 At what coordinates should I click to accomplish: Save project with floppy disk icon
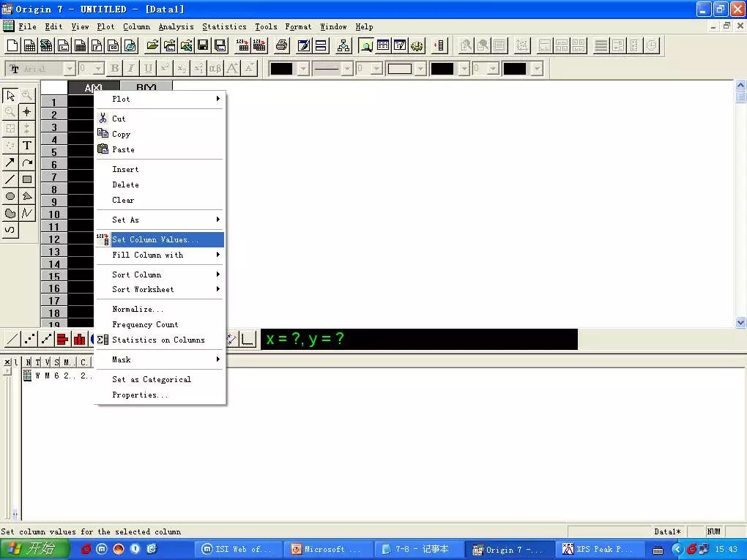point(203,45)
